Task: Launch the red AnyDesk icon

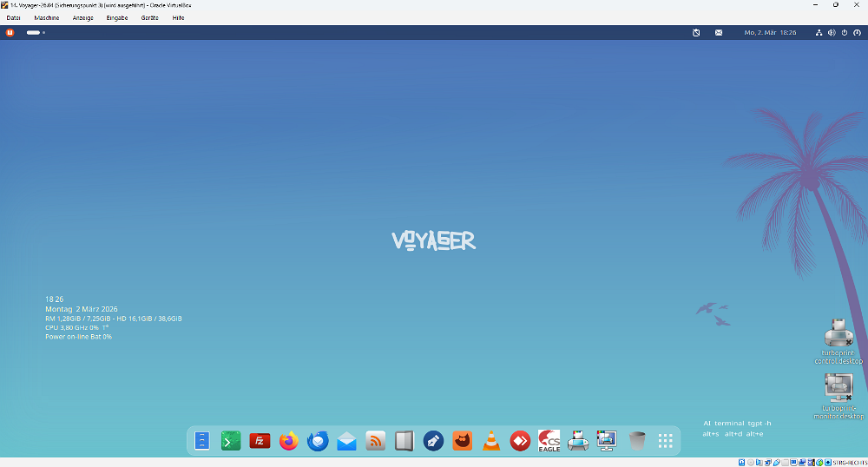Action: coord(520,441)
